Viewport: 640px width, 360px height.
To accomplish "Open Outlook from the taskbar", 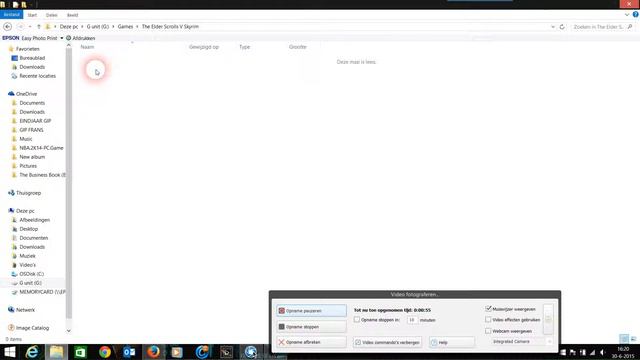I will coord(129,352).
